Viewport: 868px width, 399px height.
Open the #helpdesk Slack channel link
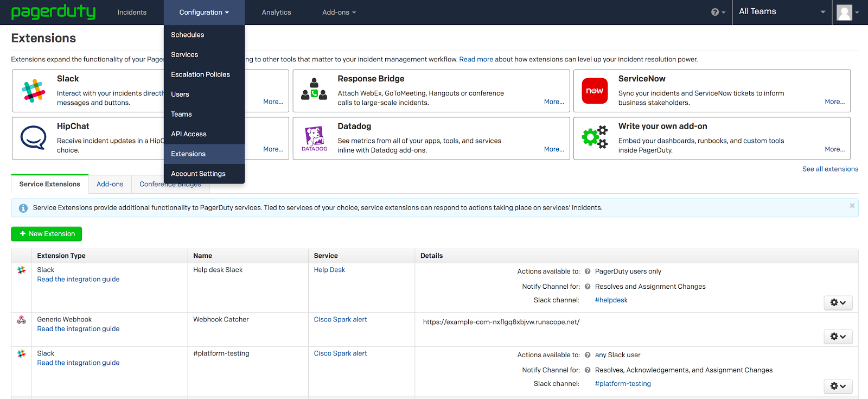[611, 300]
